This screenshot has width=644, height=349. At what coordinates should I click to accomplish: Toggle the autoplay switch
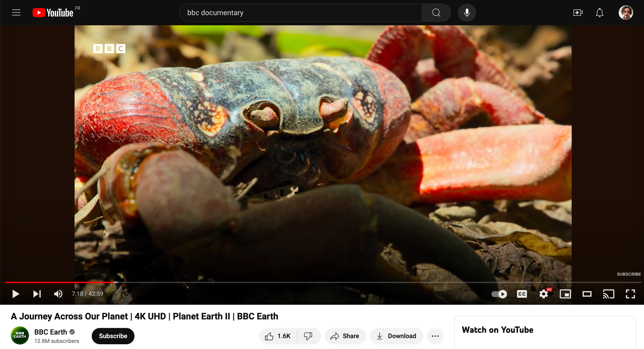(499, 294)
